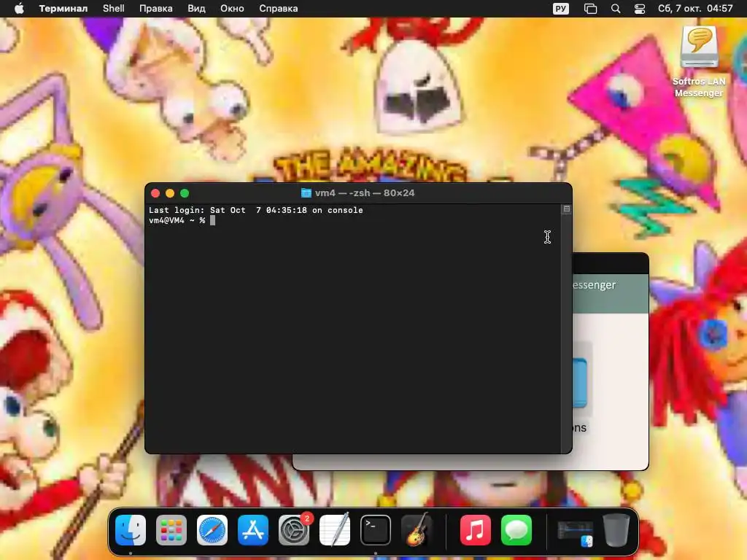Open Stage Manager window icon in menu bar
This screenshot has width=747, height=560.
(590, 9)
